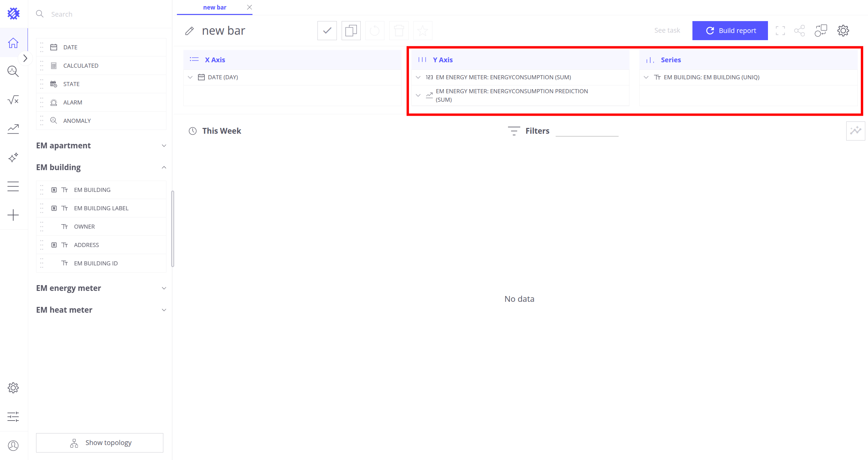Viewport: 868px width, 460px height.
Task: Open EM BUILDING (UNIQ) series dropdown chevron
Action: [646, 77]
